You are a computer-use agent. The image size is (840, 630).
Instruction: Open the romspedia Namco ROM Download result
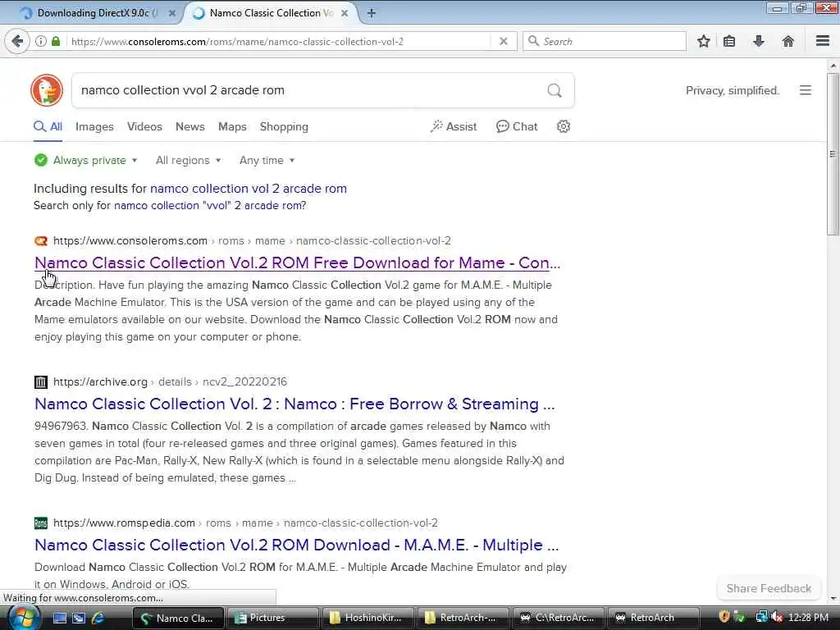[296, 545]
